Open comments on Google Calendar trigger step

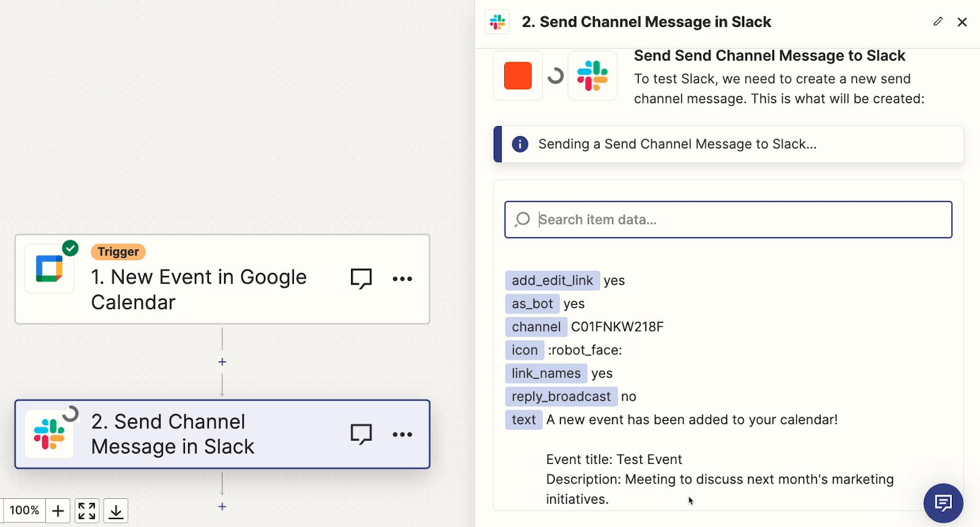click(x=361, y=278)
